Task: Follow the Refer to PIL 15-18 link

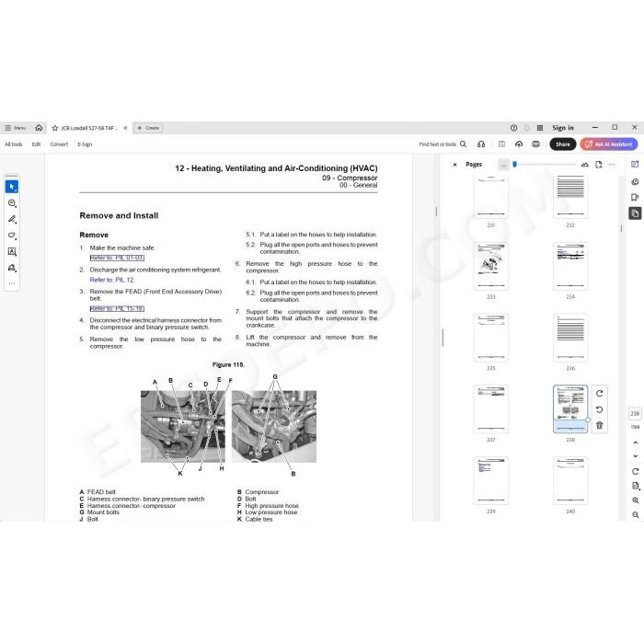Action: tap(117, 309)
